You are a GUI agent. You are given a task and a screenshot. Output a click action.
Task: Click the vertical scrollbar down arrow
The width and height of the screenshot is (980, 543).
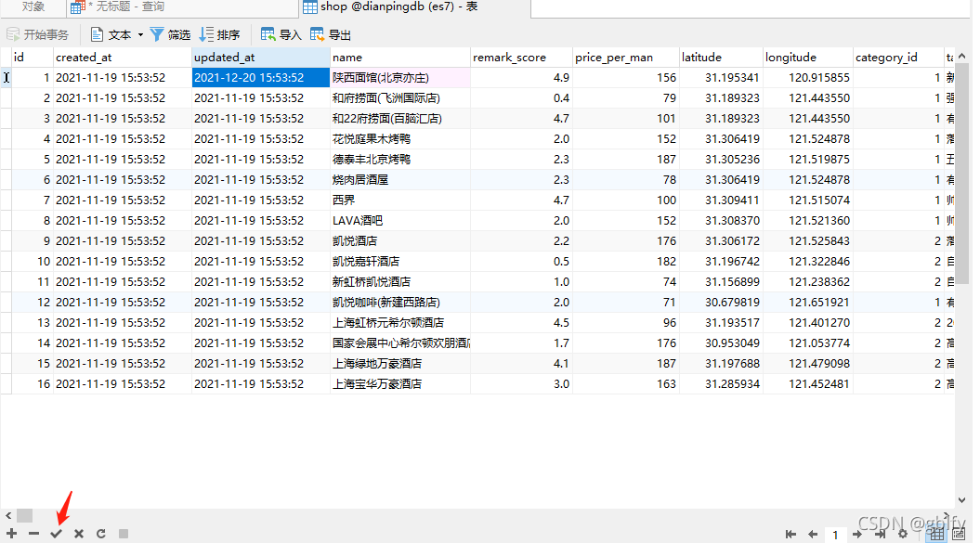pyautogui.click(x=961, y=500)
